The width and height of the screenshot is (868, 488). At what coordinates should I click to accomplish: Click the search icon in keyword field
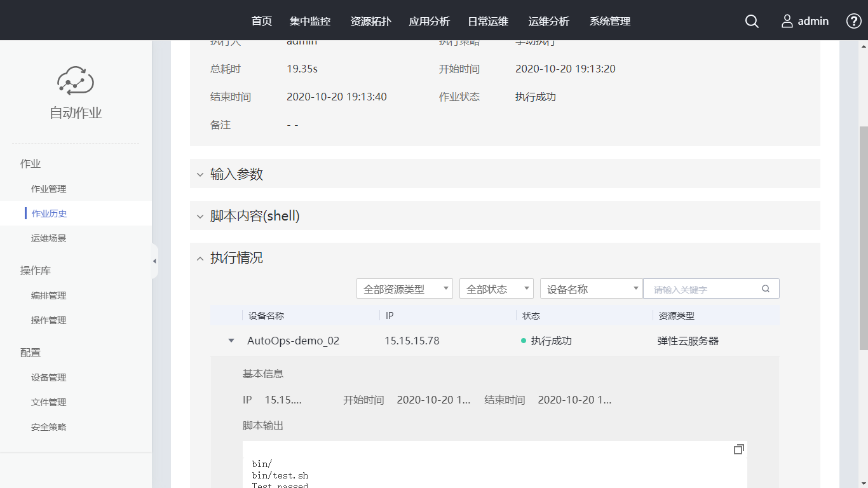766,288
